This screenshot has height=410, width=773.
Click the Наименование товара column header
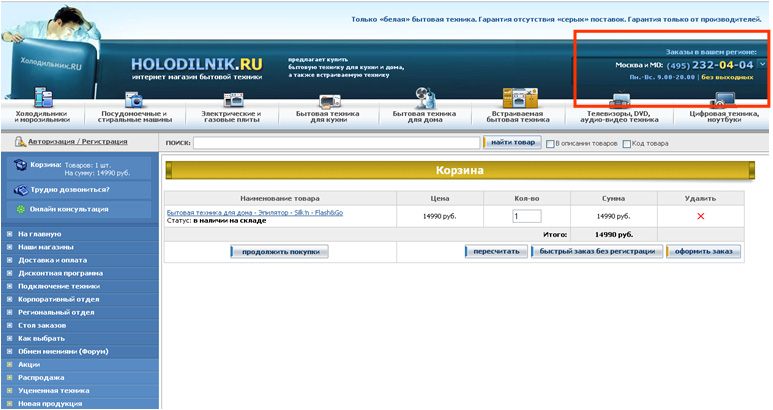point(280,199)
